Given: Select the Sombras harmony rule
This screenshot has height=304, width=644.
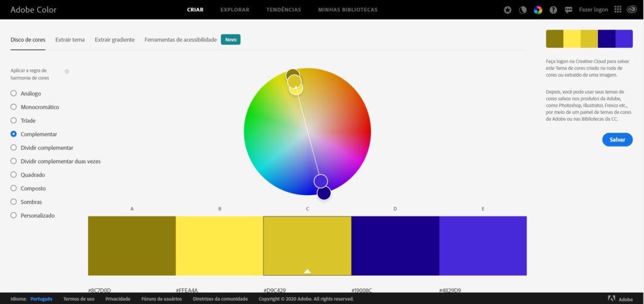Looking at the screenshot, I should click(x=26, y=202).
